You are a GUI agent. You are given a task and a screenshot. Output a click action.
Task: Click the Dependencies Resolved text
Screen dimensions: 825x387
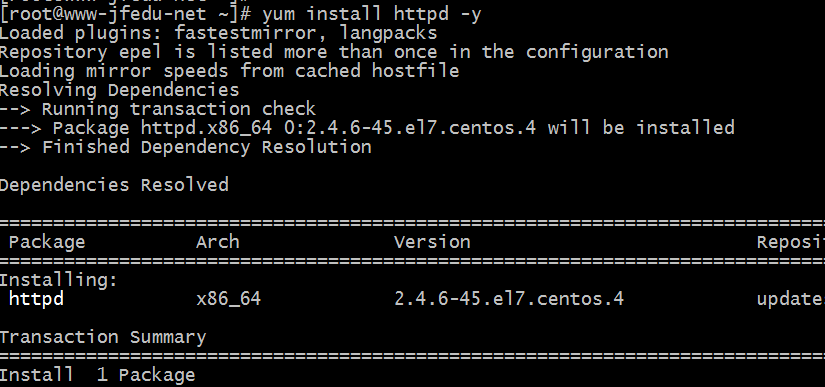point(114,185)
